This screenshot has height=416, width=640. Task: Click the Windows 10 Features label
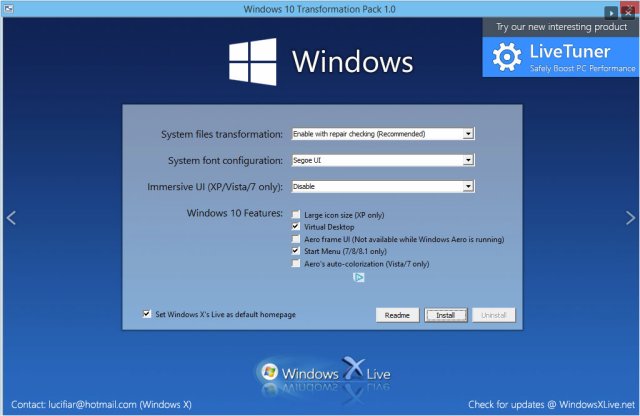tap(235, 213)
